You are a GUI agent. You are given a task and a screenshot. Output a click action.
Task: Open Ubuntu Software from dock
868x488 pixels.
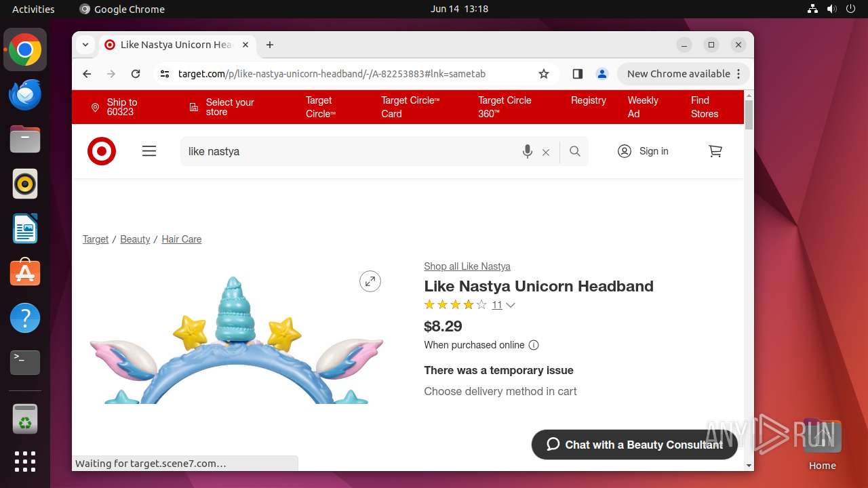(x=25, y=273)
